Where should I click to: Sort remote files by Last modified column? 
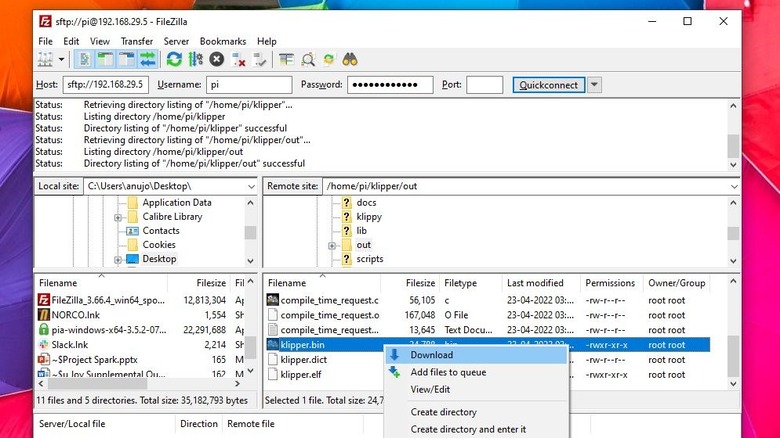click(535, 283)
